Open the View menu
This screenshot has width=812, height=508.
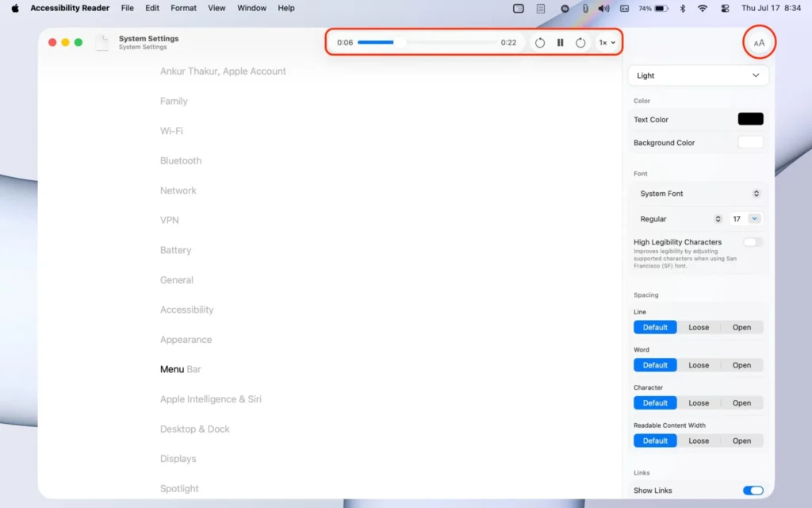point(216,8)
